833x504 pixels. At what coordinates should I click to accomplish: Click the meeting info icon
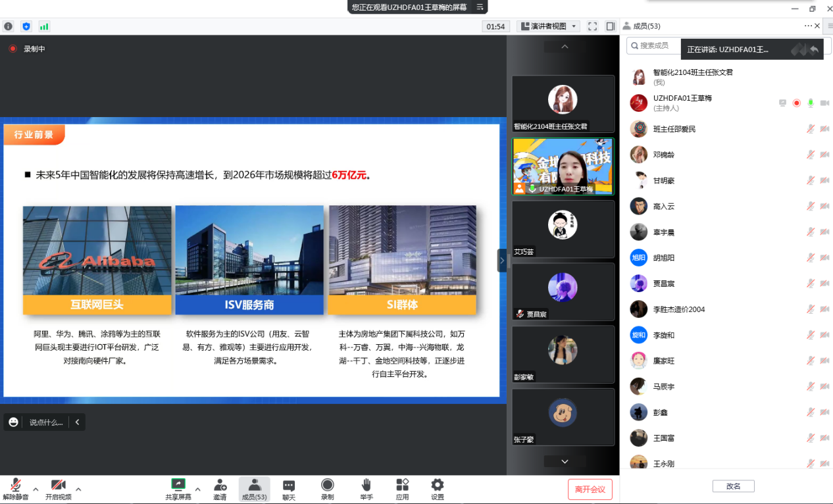click(8, 26)
